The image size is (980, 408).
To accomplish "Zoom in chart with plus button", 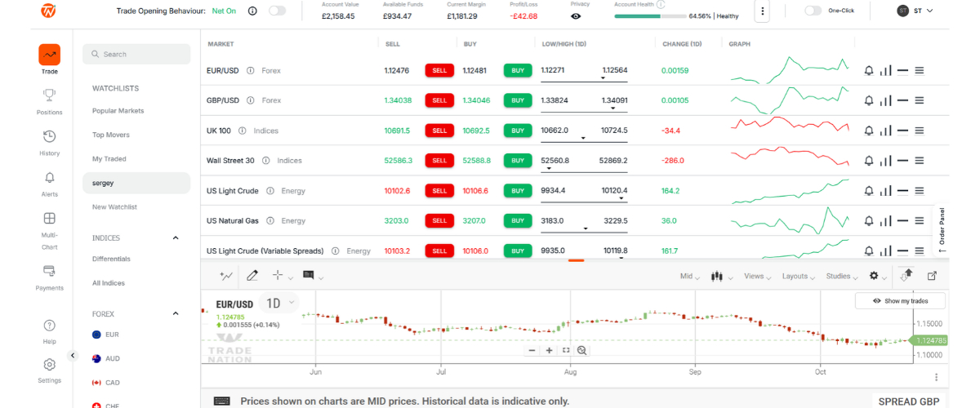I will (549, 350).
